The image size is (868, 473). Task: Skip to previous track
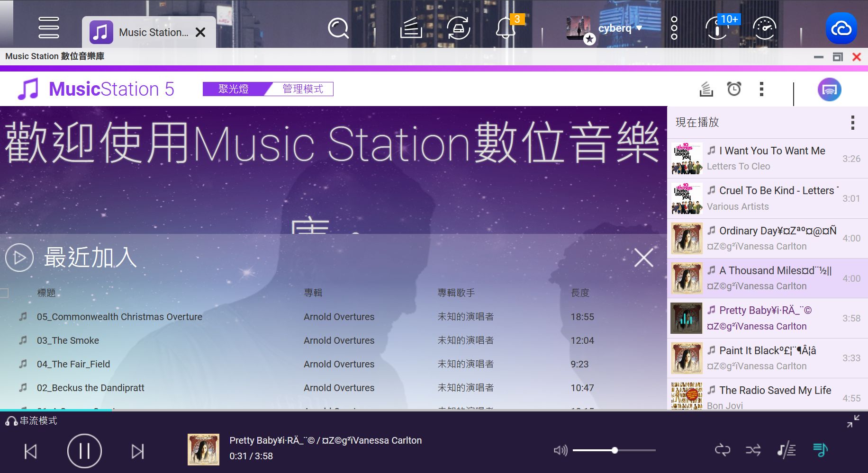31,451
